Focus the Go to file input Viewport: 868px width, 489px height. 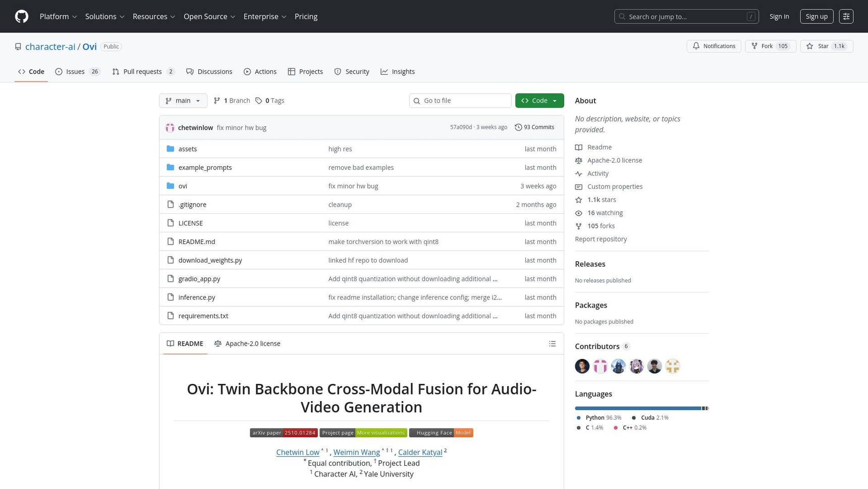click(x=460, y=101)
